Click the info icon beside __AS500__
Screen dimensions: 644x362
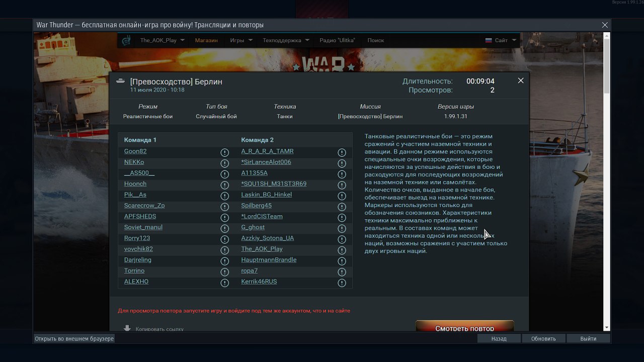coord(225,174)
